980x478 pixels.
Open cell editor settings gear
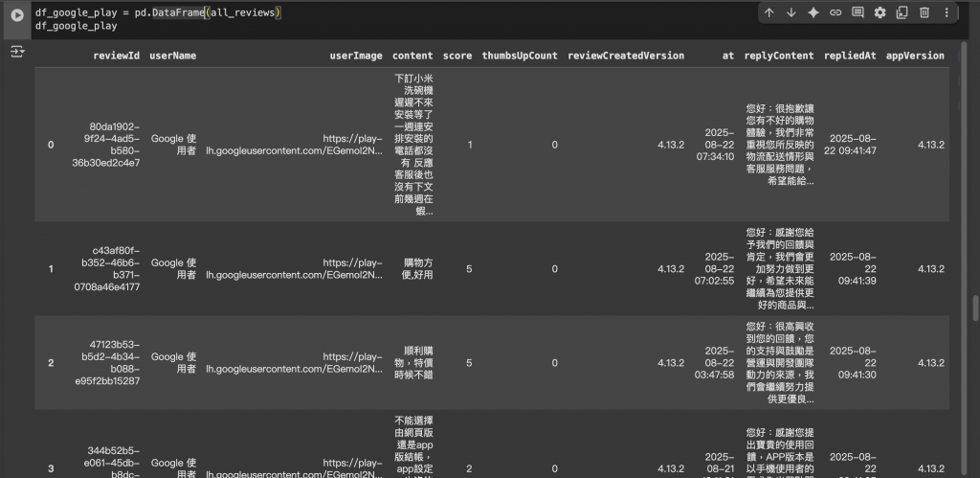pos(880,12)
